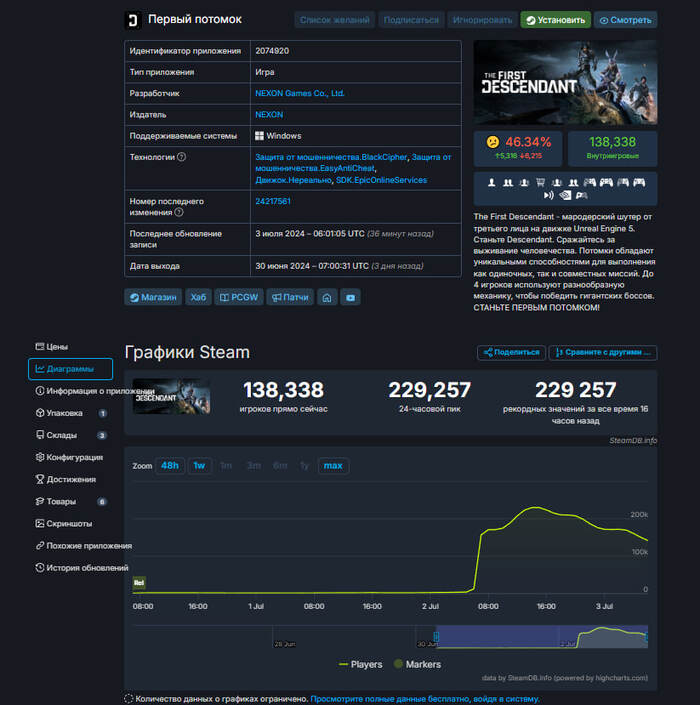Open the Склады sidebar section
This screenshot has height=705, width=700.
(71, 435)
